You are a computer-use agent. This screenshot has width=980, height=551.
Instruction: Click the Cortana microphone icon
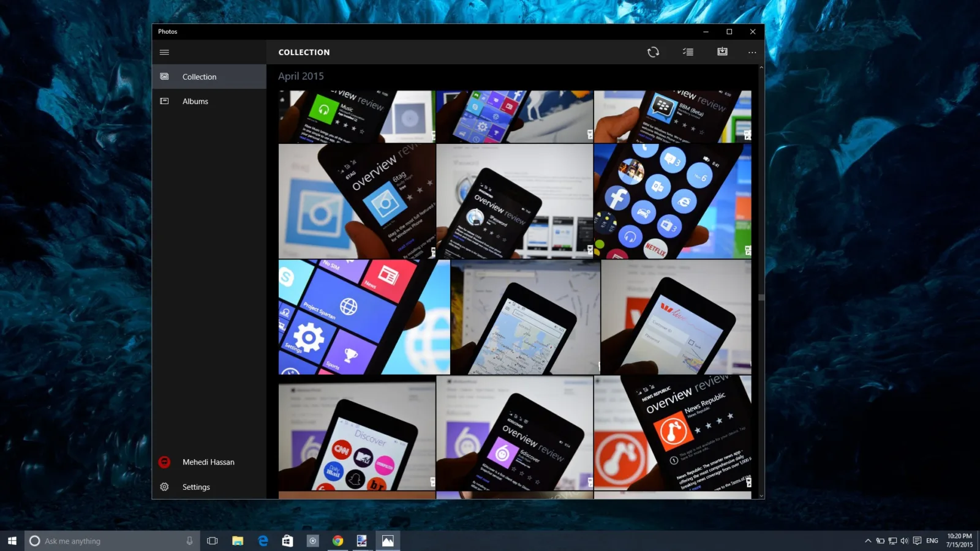click(189, 541)
